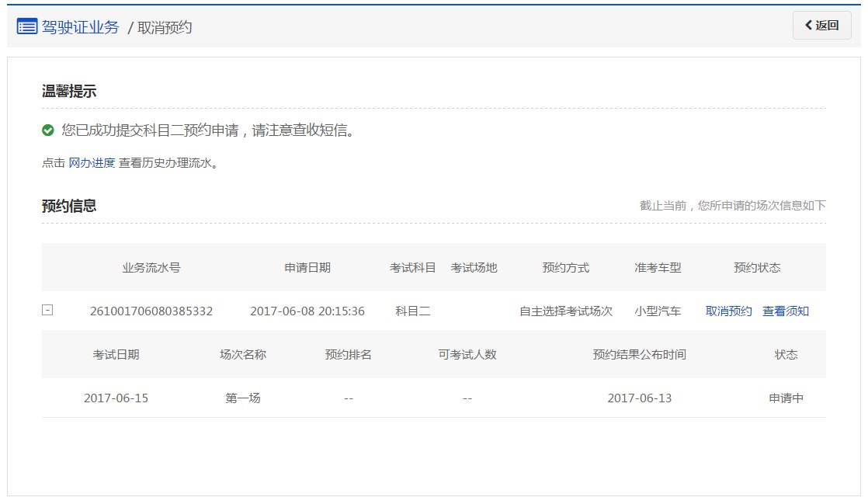Collapse the appointment record using the minus box

[x=47, y=310]
